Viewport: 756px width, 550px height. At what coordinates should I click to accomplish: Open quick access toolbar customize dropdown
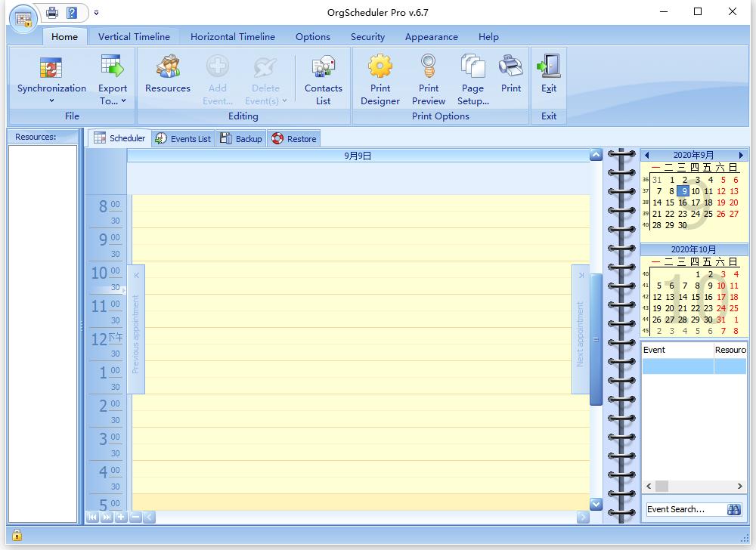point(97,13)
